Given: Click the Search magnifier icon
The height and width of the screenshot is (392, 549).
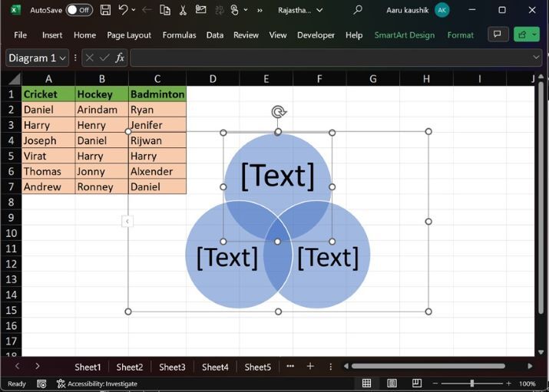Looking at the screenshot, I should point(358,10).
